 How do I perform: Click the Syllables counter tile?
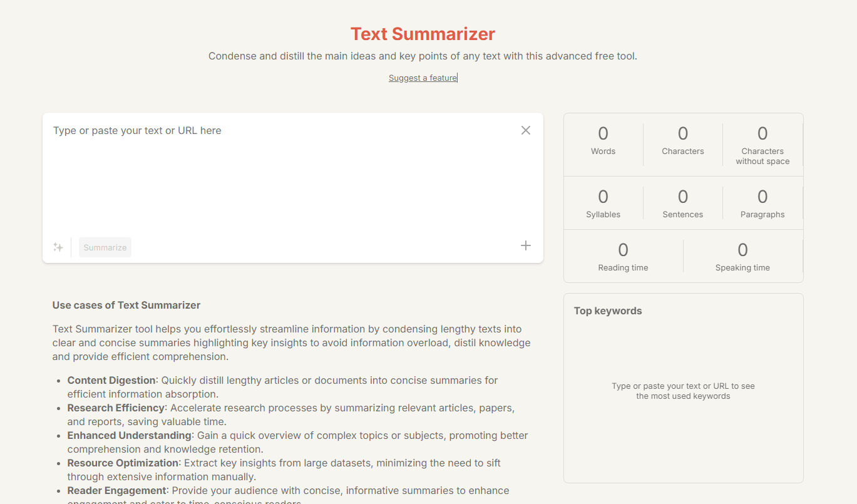(603, 203)
